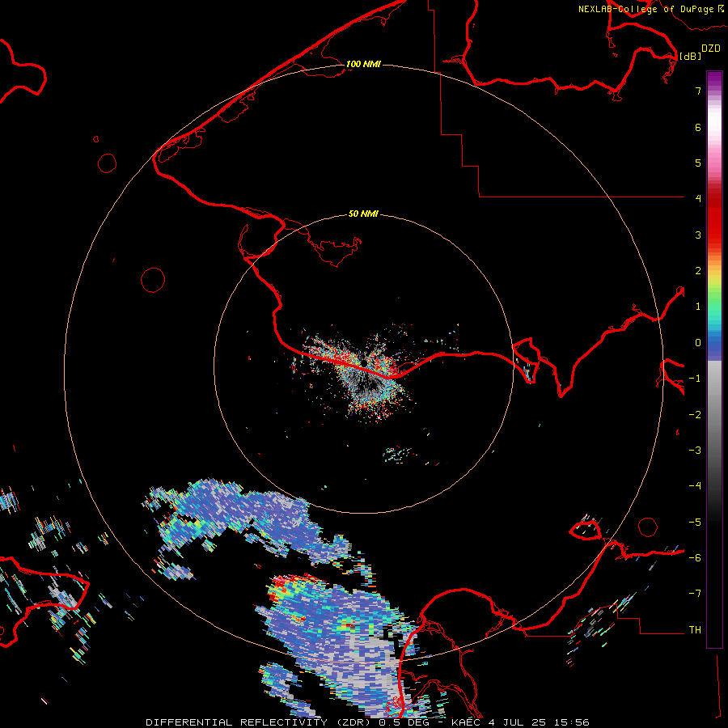
Task: Click the -7 value on the color scale
Action: click(695, 594)
